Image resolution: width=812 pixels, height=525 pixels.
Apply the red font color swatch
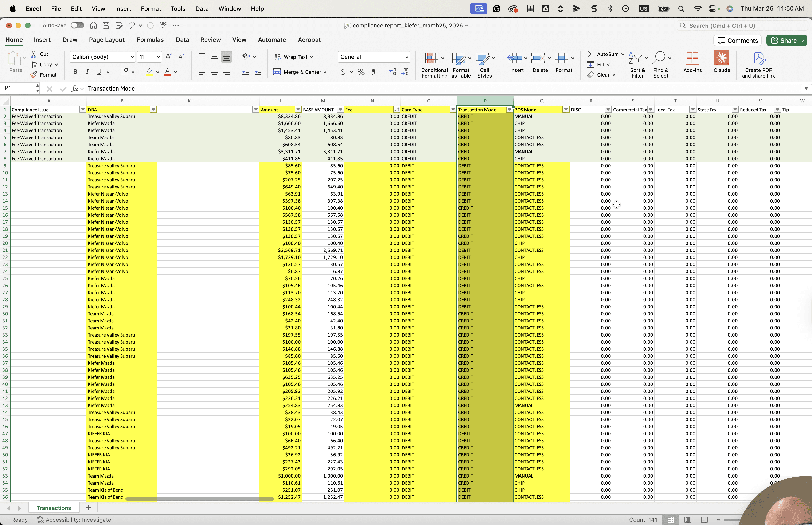(167, 72)
